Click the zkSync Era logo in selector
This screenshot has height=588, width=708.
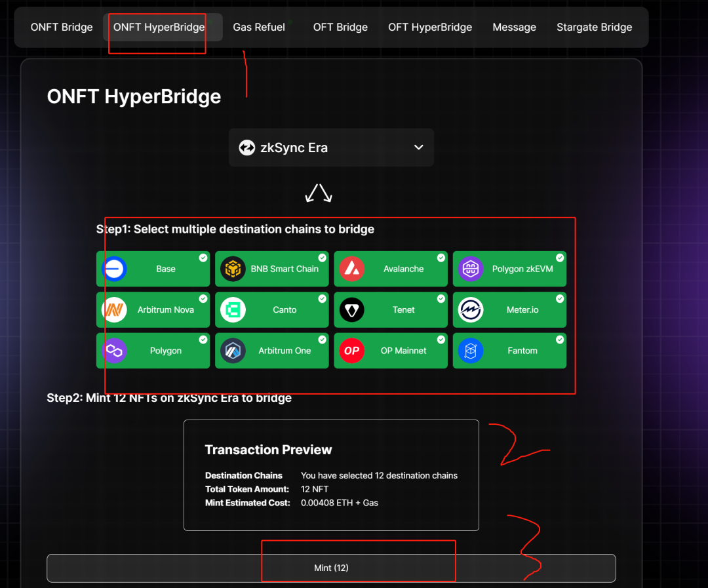pos(246,147)
